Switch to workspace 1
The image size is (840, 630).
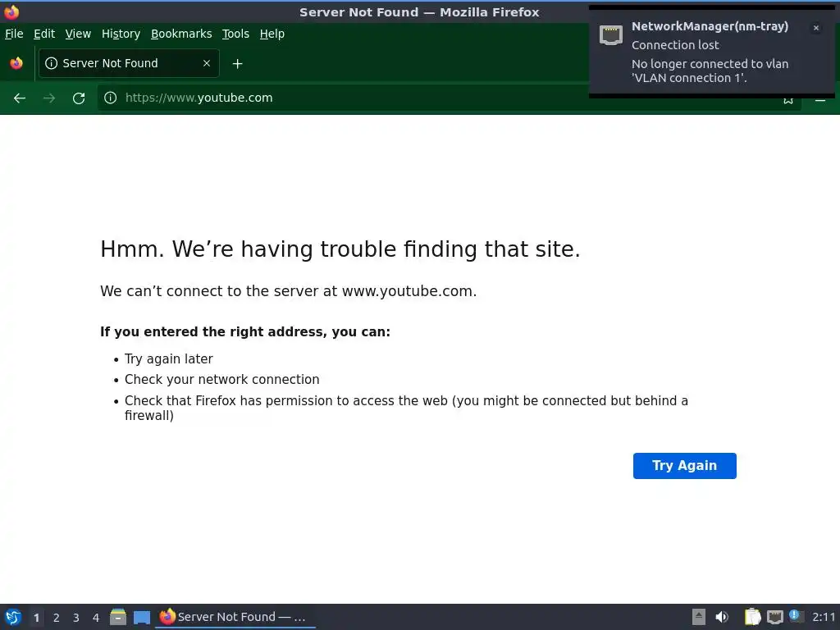[x=36, y=618]
